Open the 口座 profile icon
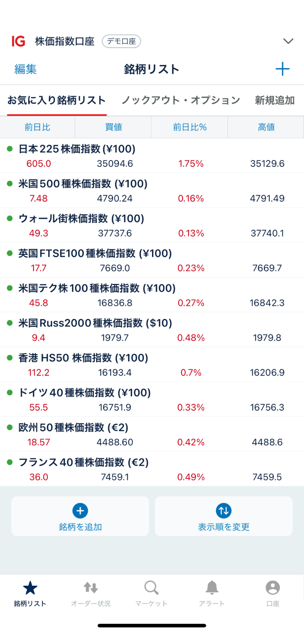304x644 pixels. (x=272, y=587)
